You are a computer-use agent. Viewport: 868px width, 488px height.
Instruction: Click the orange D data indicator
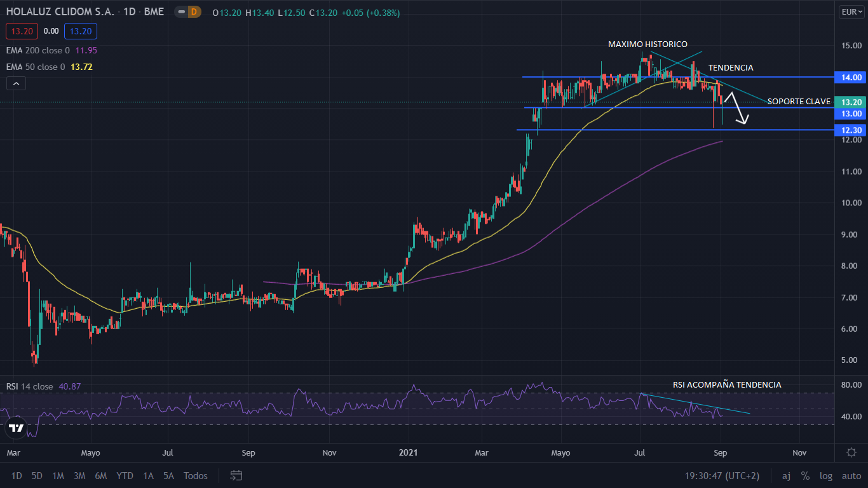[194, 12]
